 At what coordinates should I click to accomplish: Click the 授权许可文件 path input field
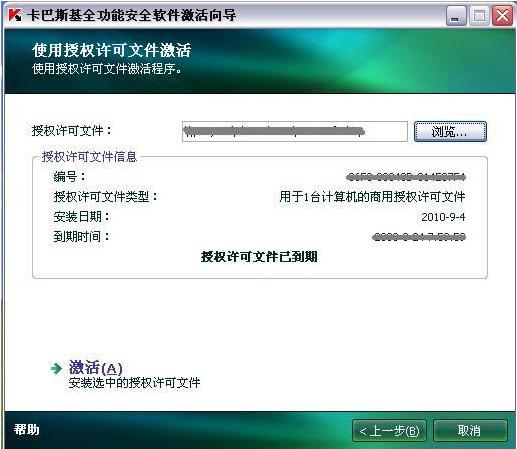pyautogui.click(x=295, y=131)
